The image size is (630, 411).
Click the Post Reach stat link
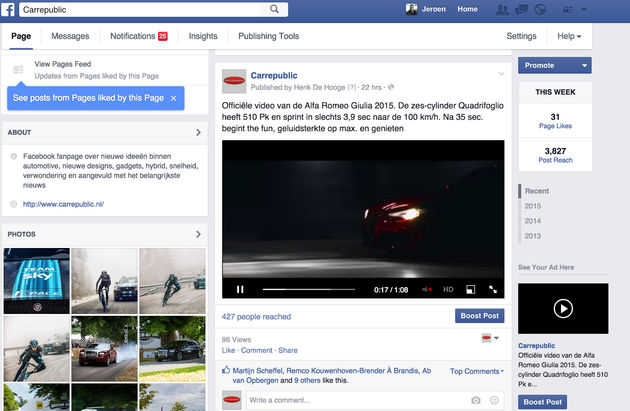pyautogui.click(x=555, y=160)
